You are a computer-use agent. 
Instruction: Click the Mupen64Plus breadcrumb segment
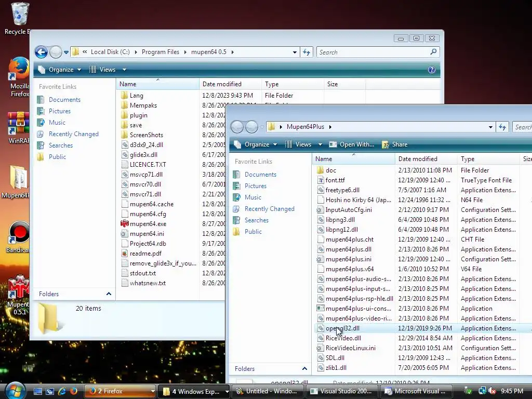point(305,127)
